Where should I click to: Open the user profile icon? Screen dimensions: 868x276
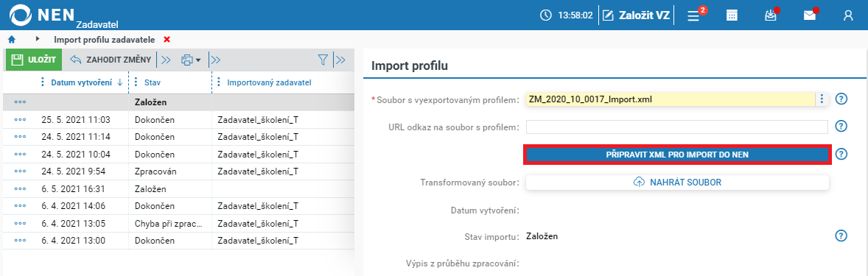[848, 15]
